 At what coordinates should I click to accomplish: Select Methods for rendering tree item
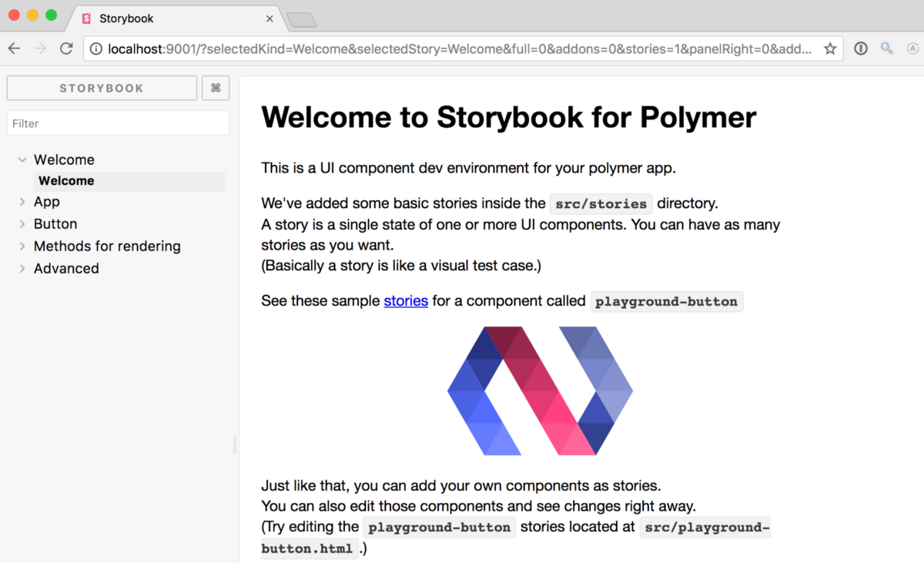(x=107, y=246)
